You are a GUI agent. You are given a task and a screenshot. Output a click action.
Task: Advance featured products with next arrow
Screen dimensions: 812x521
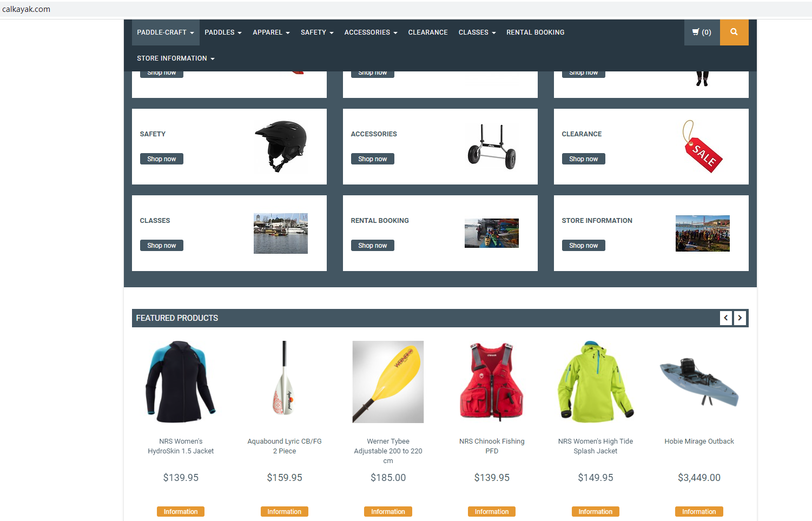pos(740,318)
